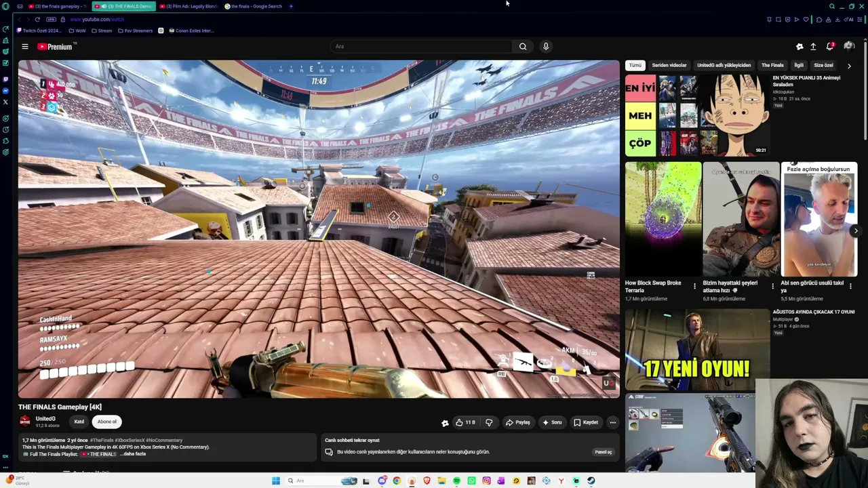
Task: Switch to 'the finals - Google Search' tab
Action: pyautogui.click(x=253, y=6)
